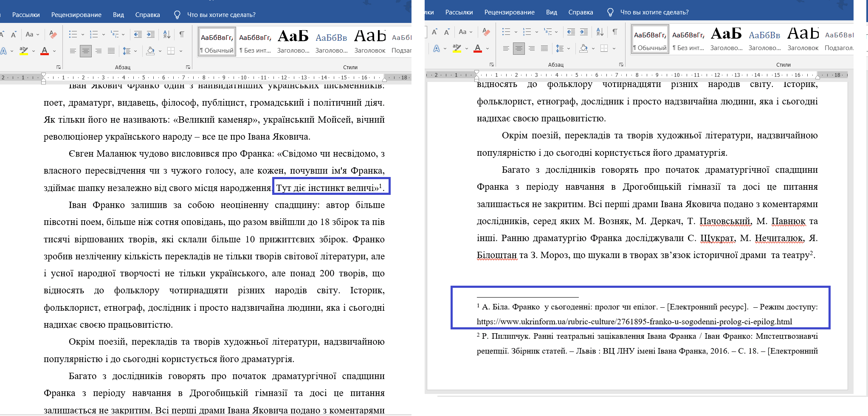Click Text Effects icon in right window
Viewport: 868px width, 416px height.
point(437,49)
